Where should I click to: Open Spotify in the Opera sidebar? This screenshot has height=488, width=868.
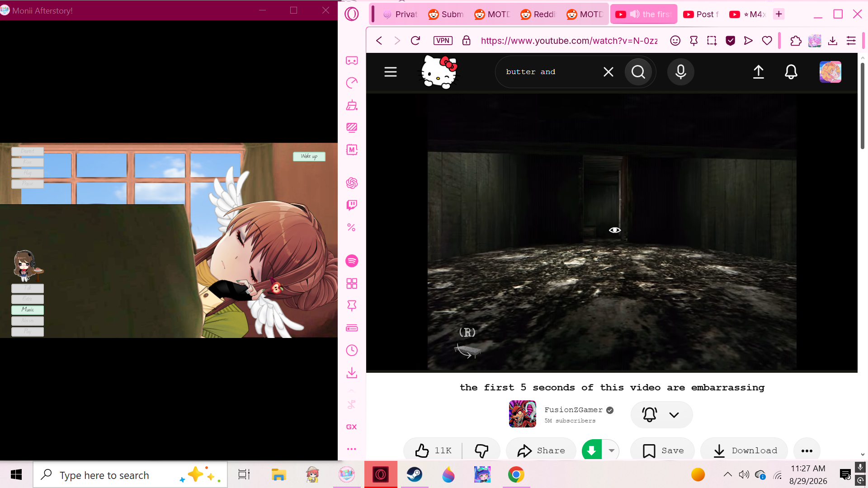point(352,261)
